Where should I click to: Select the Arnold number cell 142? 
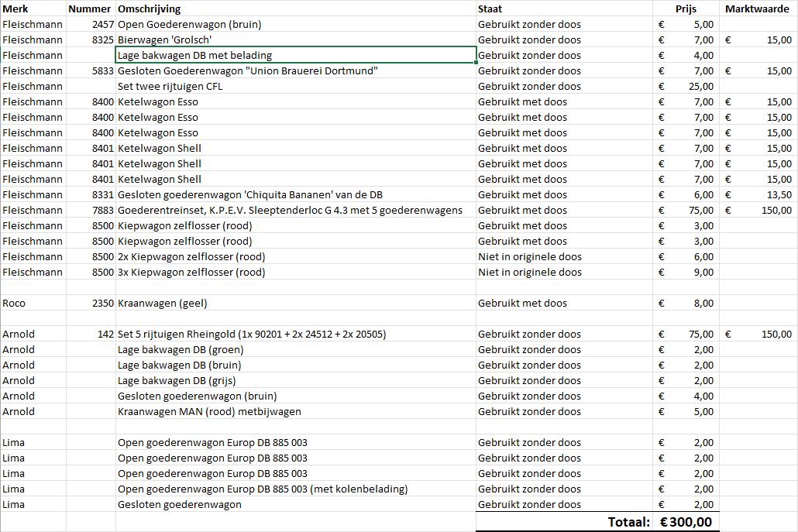click(x=91, y=335)
